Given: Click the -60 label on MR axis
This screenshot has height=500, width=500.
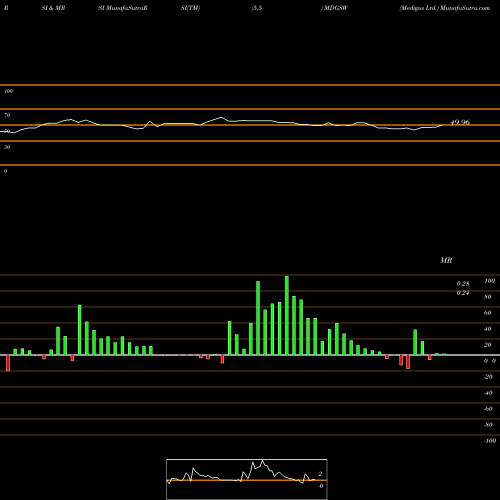Looking at the screenshot, I should pos(488,409).
